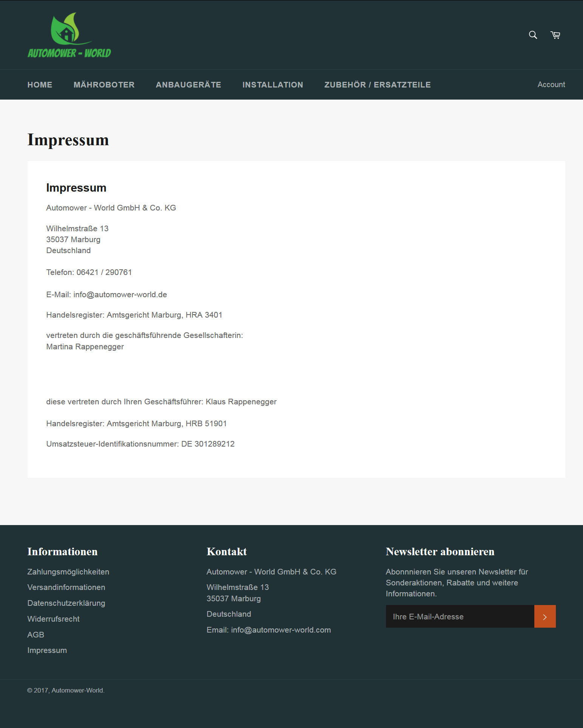Open INSTALLATION menu item
Image resolution: width=583 pixels, height=728 pixels.
pos(273,85)
